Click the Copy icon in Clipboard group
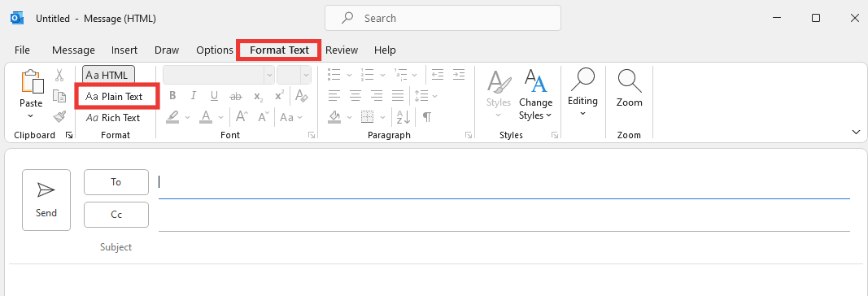 [59, 96]
